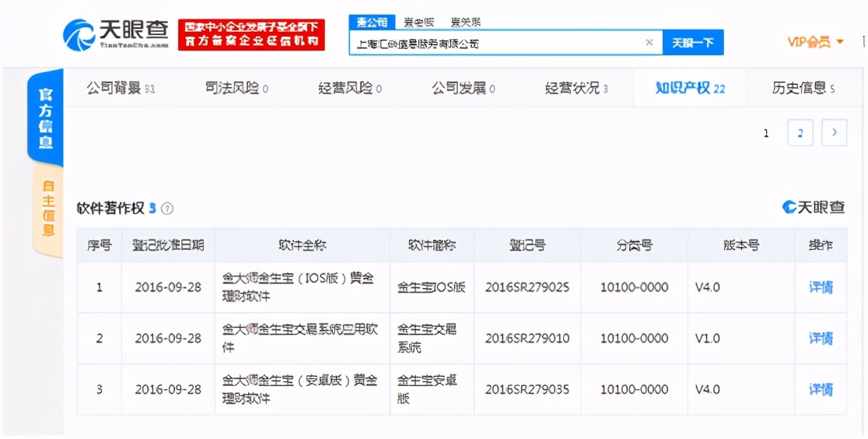Screen dimensions: 868x439
Task: Open the 公司背景 tab
Action: [x=121, y=88]
